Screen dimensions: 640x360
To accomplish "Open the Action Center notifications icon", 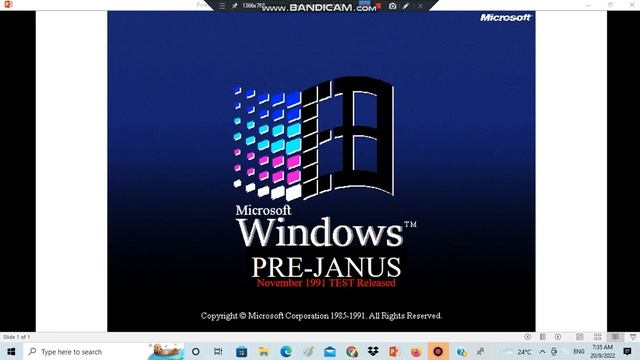I will 627,351.
